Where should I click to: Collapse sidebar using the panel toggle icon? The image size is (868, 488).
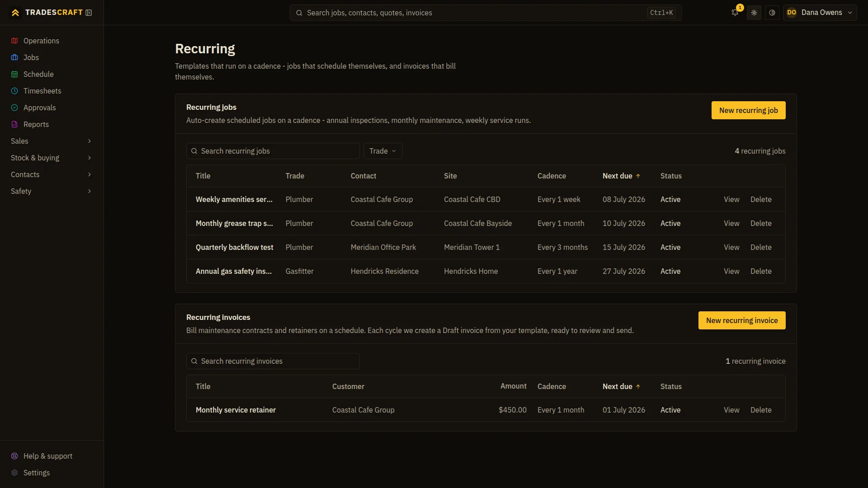point(89,13)
